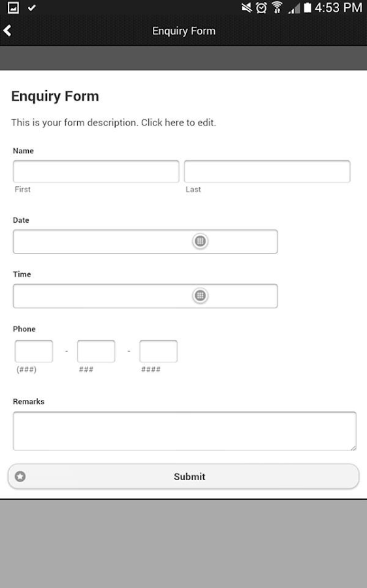Viewport: 367px width, 588px height.
Task: Tap the battery status icon
Action: pyautogui.click(x=308, y=7)
